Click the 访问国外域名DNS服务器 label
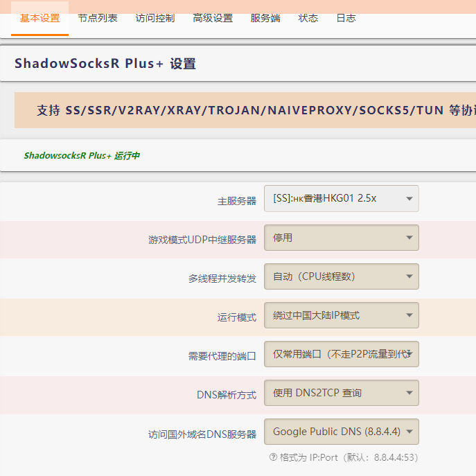 pos(202,434)
